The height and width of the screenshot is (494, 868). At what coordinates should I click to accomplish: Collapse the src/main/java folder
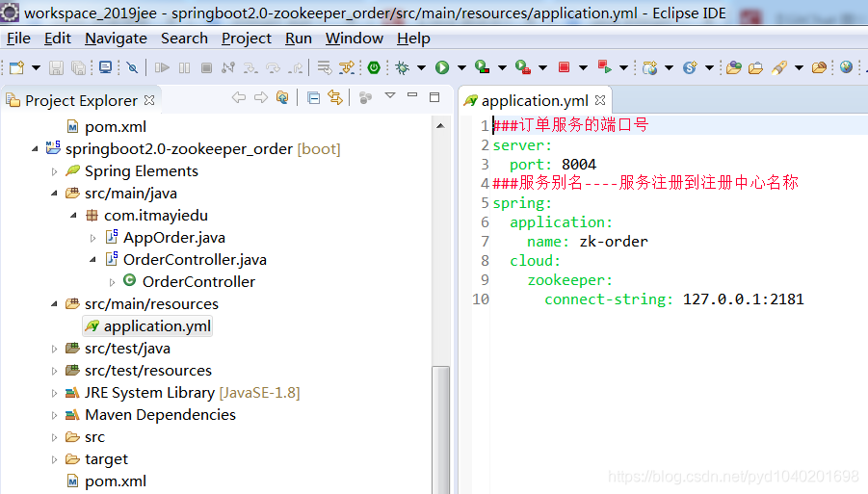54,194
